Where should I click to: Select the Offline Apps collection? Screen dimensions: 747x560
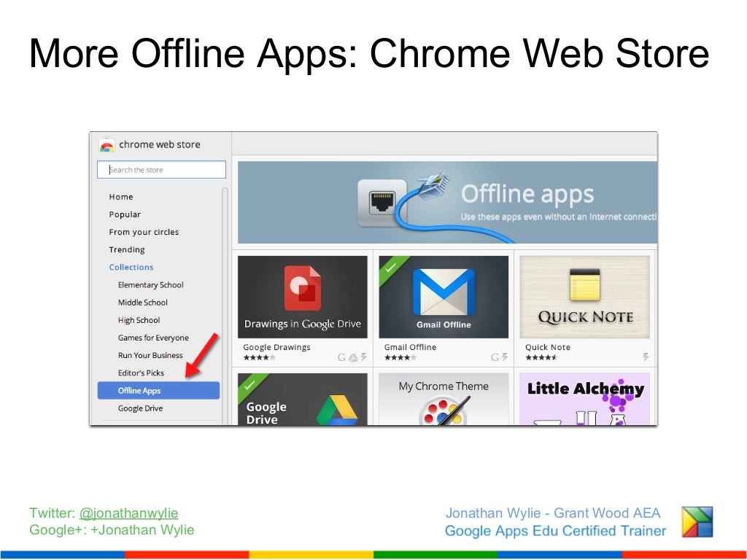point(158,391)
